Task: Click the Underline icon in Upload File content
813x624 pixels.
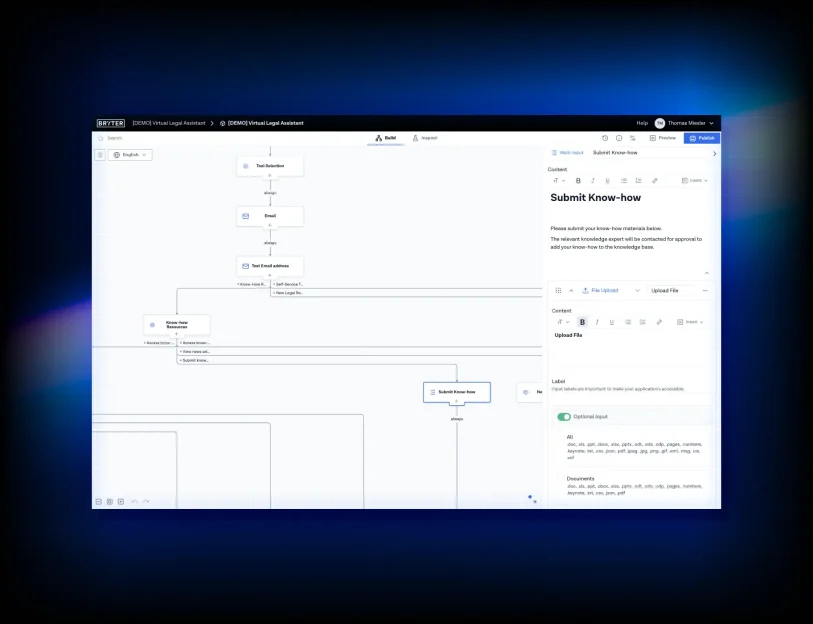Action: tap(611, 322)
